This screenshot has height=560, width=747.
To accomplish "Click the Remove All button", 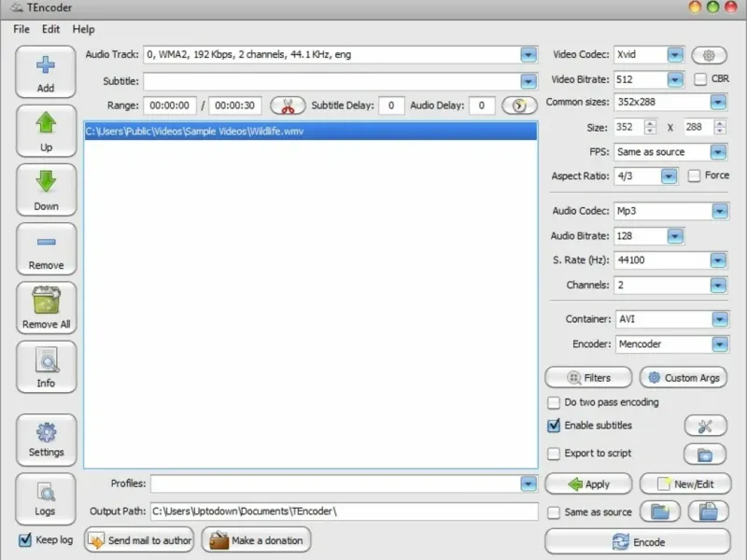I will pos(46,308).
